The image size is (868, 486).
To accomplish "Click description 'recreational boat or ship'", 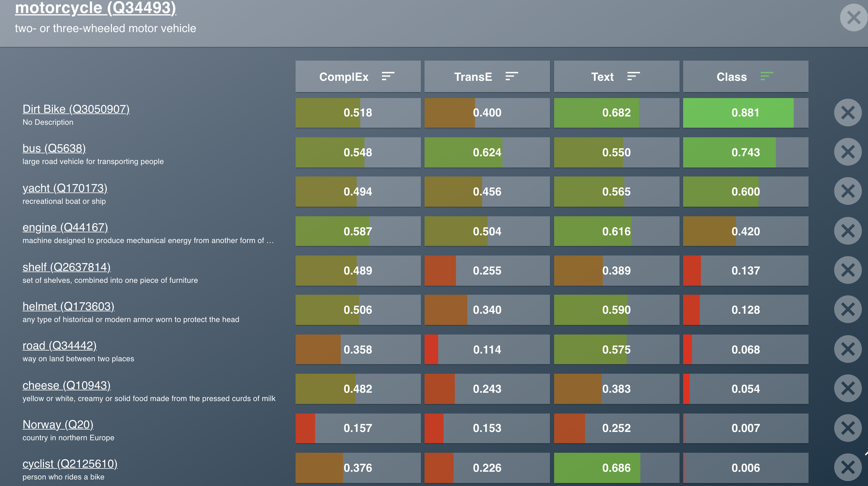I will tap(64, 201).
